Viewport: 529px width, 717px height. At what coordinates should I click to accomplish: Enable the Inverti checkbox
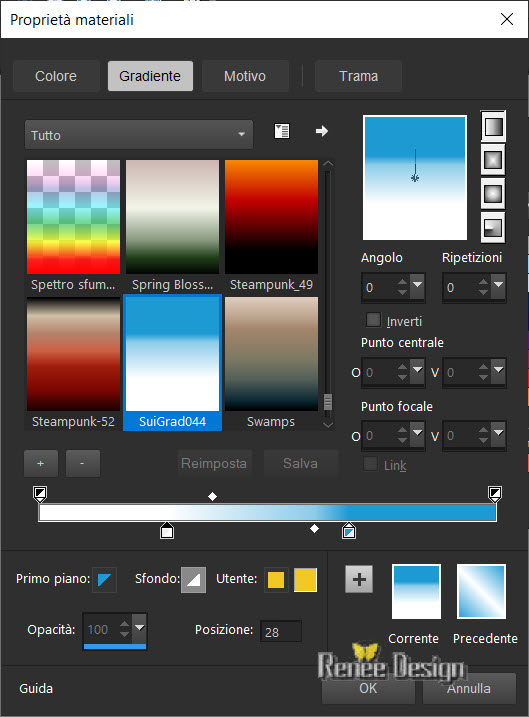click(x=373, y=320)
